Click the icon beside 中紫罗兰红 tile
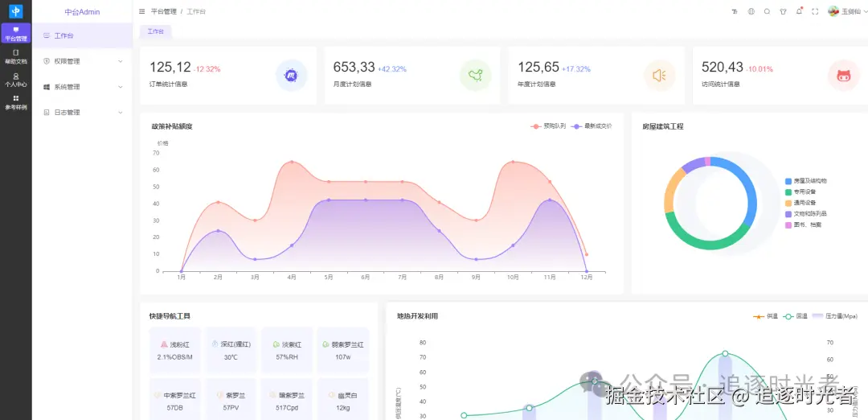The width and height of the screenshot is (868, 420). pos(158,396)
